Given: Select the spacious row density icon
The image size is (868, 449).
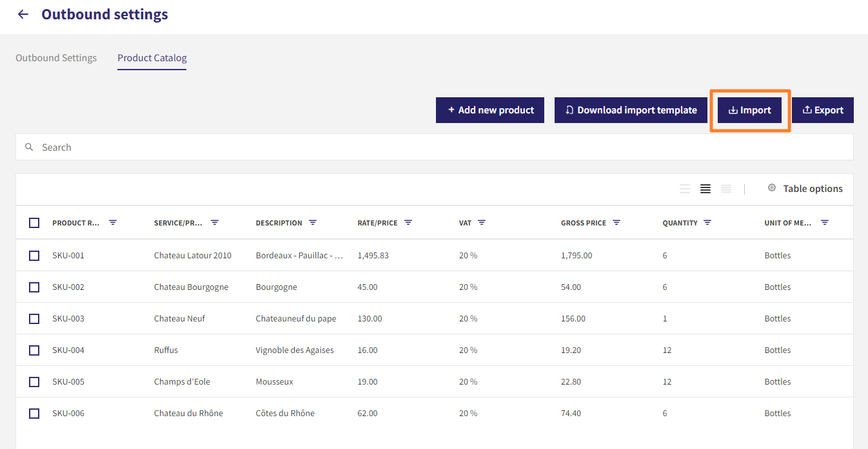Looking at the screenshot, I should point(685,189).
